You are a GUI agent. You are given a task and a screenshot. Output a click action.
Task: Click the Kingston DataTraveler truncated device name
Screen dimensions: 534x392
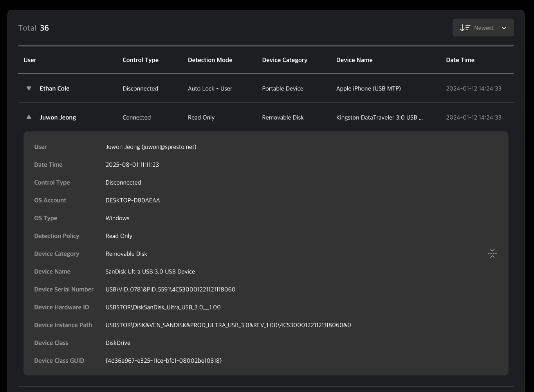(379, 117)
